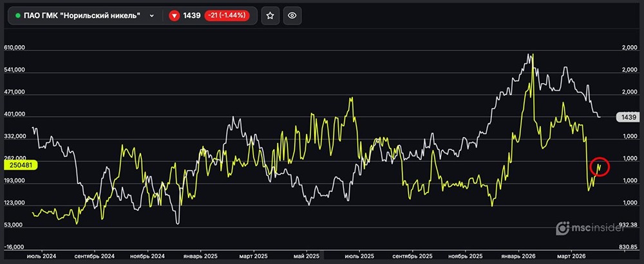The width and height of the screenshot is (644, 264).
Task: Open the ПАО ГМК "Норильский никель" instrument name
Action: 82,16
